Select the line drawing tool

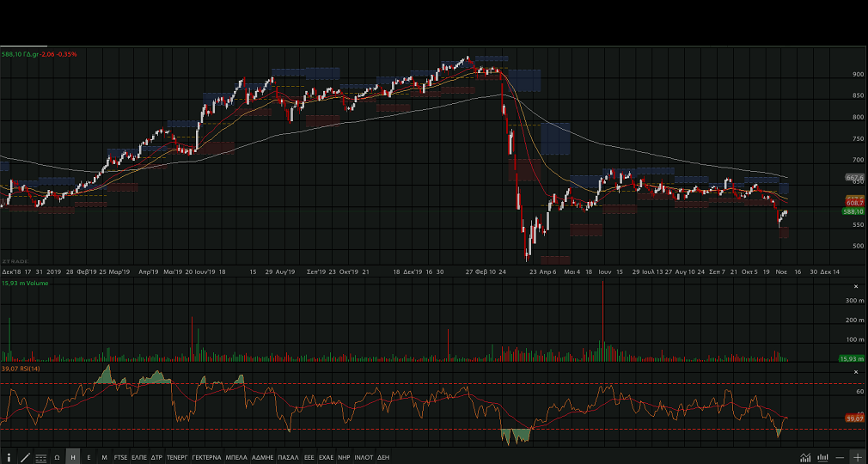25,457
